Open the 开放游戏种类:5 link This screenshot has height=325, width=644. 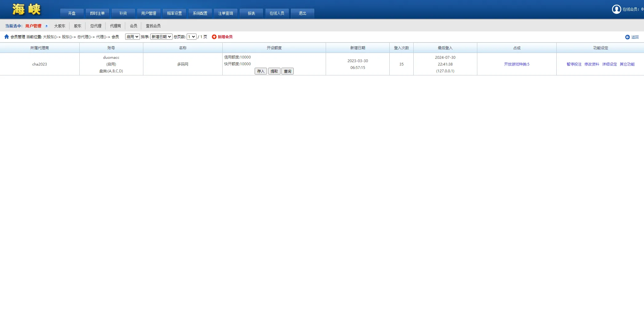click(x=516, y=64)
